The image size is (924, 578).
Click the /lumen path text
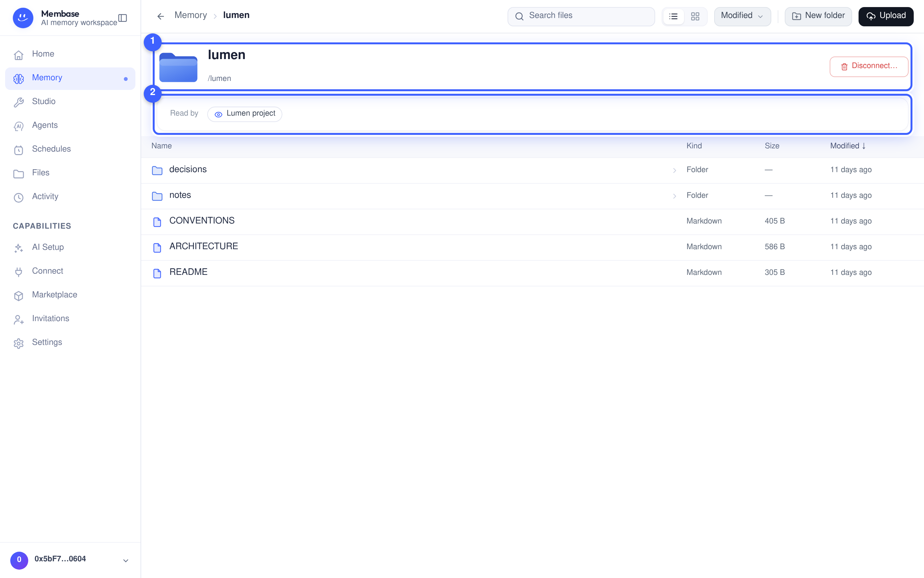coord(219,78)
